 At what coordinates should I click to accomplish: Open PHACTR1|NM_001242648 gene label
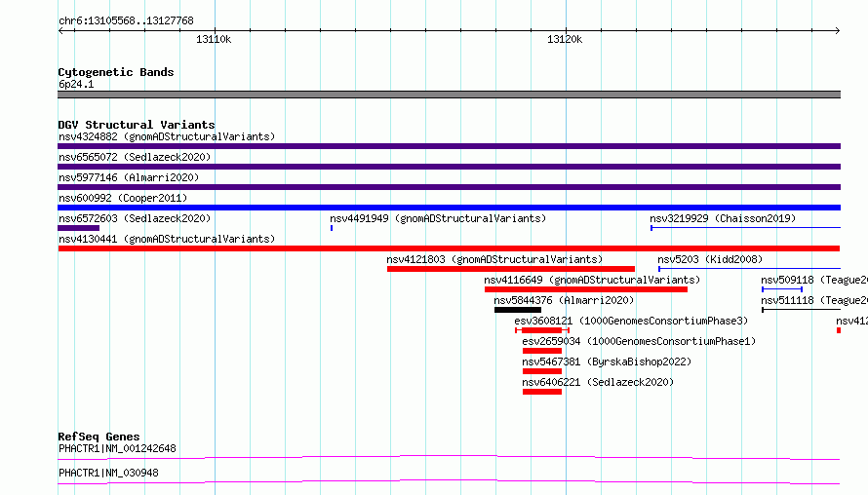coord(117,448)
